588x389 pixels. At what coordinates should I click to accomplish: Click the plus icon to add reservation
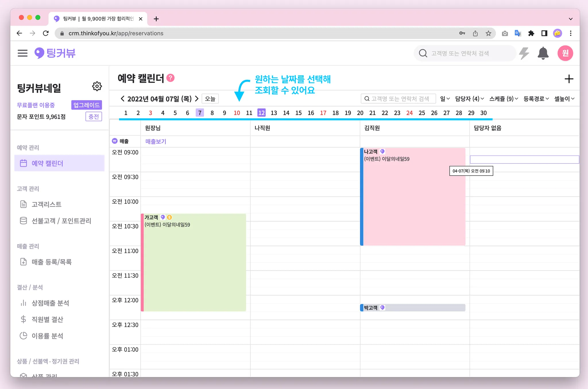click(x=569, y=79)
